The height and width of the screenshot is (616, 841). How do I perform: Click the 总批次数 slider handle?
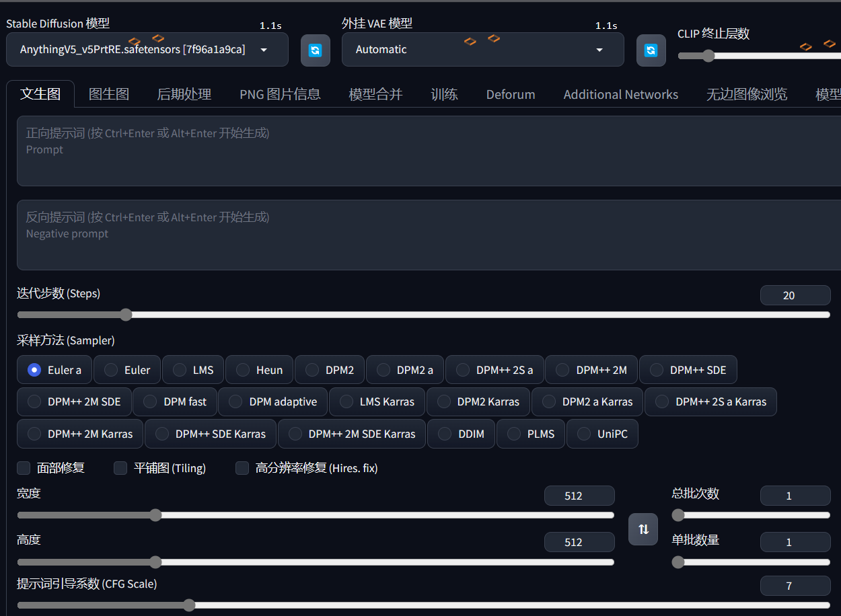pos(678,515)
